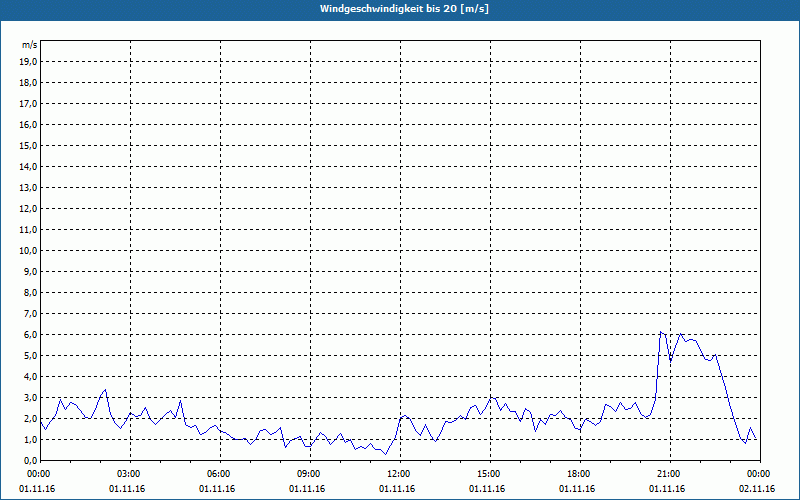Click the 'm/s' unit label
Screen dimensions: 800x500
point(29,45)
